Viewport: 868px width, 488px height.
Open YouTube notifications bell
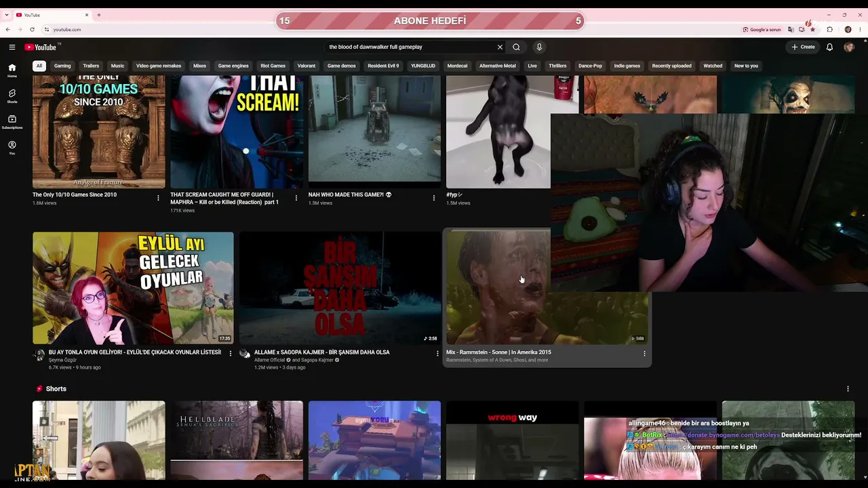829,47
